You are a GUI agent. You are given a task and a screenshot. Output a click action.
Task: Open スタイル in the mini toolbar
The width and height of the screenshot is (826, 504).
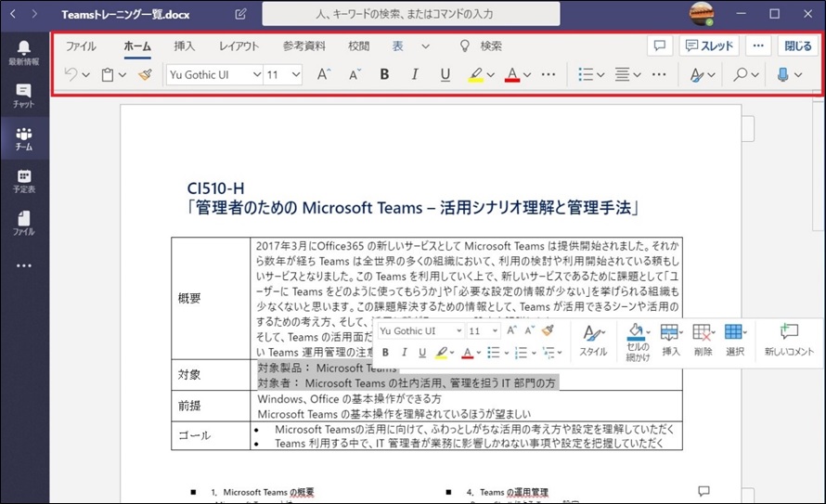[593, 341]
